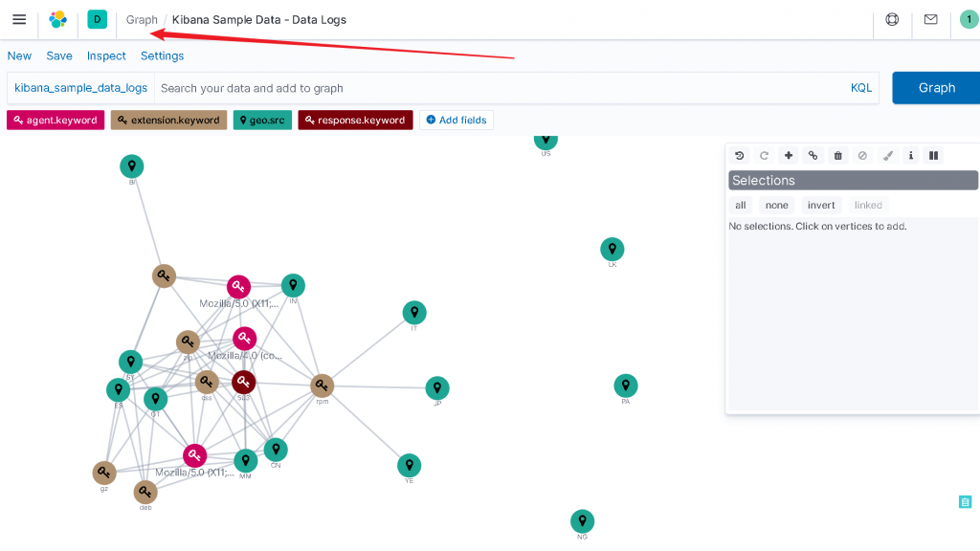
Task: Select the Mozilla/4.0 agent node
Action: (244, 339)
